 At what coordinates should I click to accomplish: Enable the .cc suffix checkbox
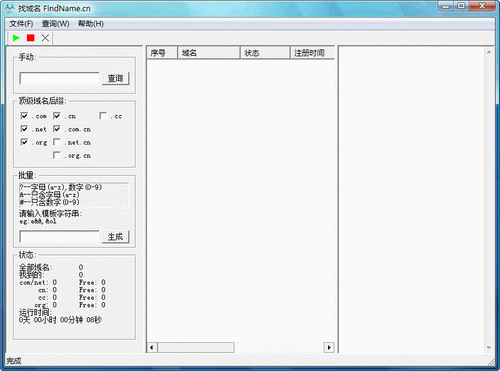point(103,116)
